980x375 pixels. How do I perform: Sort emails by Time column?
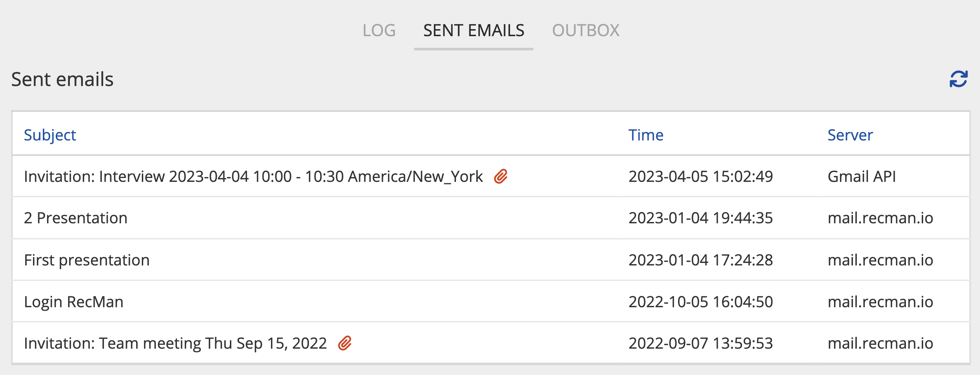[x=645, y=135]
